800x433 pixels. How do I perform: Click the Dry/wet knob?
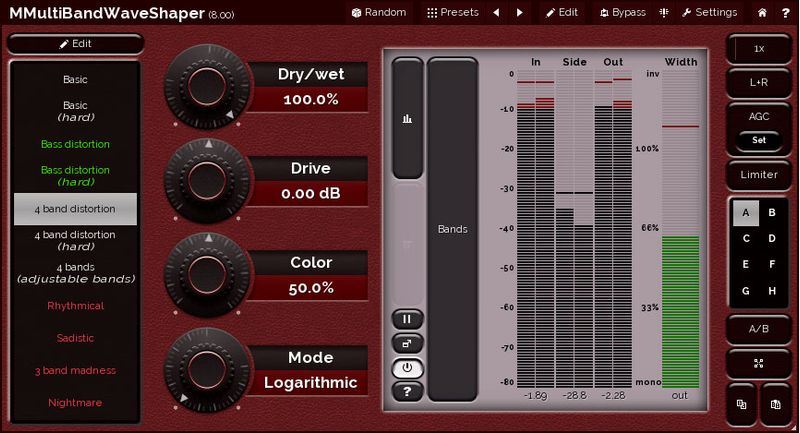click(207, 86)
